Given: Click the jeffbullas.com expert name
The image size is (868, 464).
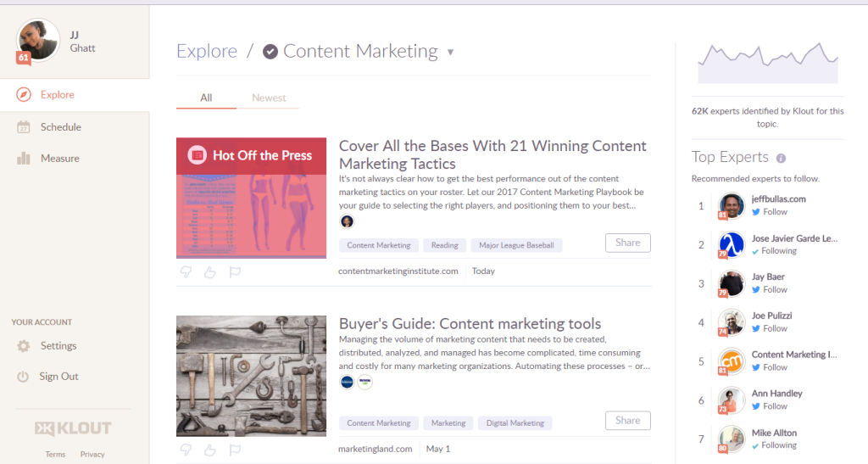Looking at the screenshot, I should click(778, 199).
